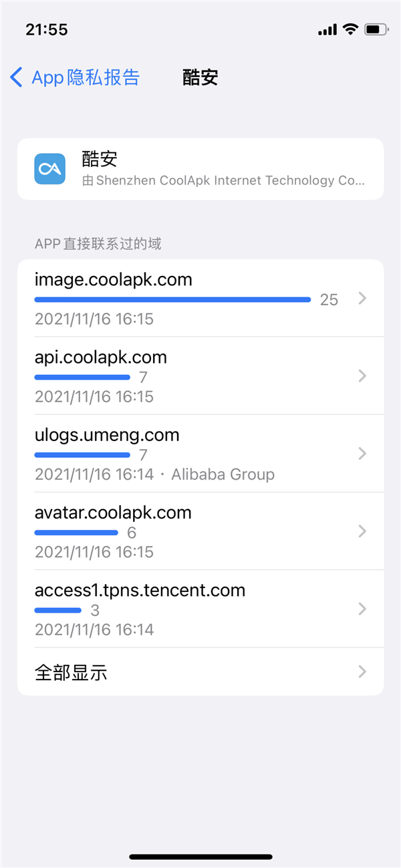Tap the chevron next to 全部显示
Screen dimensions: 401x868
(x=362, y=672)
